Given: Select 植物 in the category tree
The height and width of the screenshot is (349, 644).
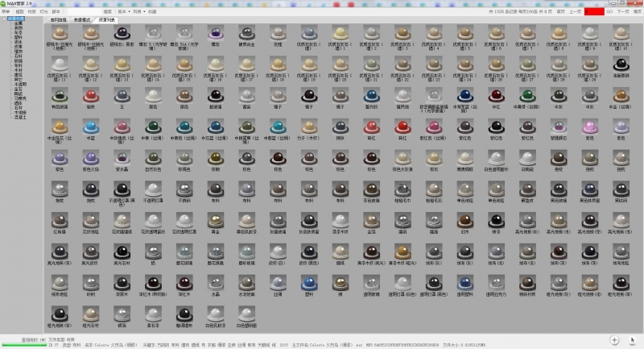Looking at the screenshot, I should (x=19, y=52).
